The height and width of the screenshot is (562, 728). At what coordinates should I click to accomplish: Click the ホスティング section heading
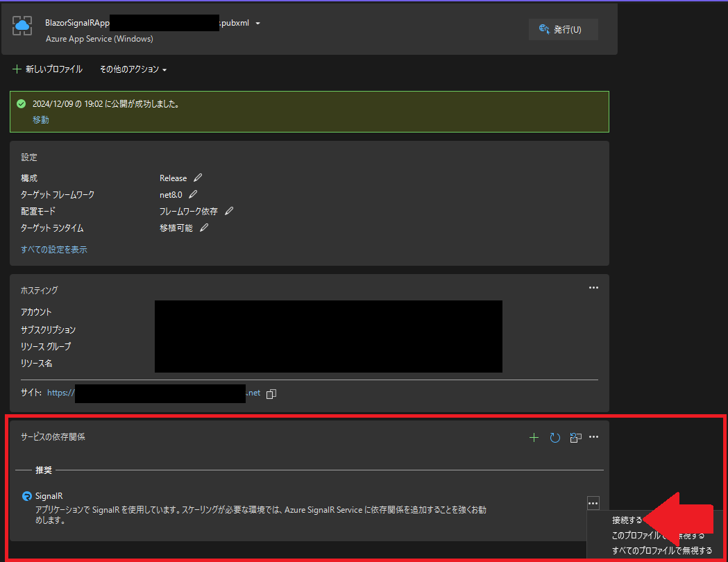[39, 291]
